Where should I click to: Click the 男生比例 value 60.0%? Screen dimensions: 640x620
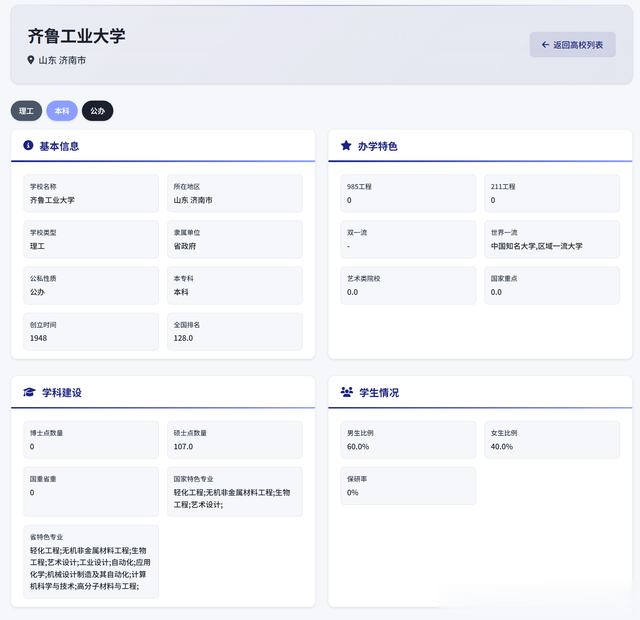pos(358,447)
